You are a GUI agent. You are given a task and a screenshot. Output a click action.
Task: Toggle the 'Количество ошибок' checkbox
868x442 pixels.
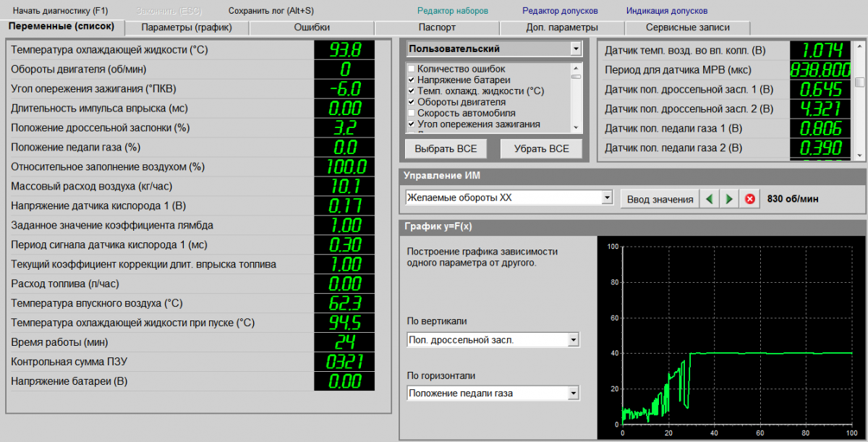412,69
